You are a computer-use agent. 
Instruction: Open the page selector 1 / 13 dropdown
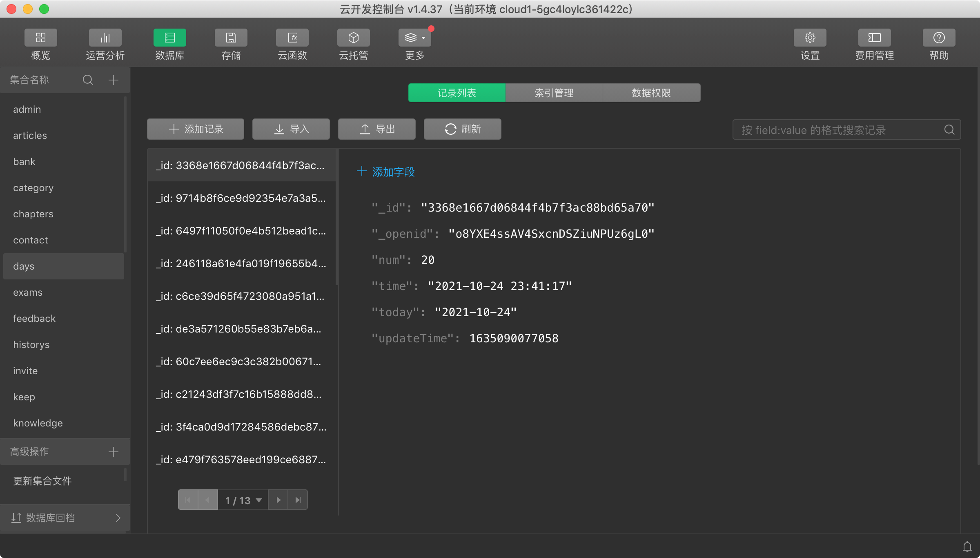[243, 500]
